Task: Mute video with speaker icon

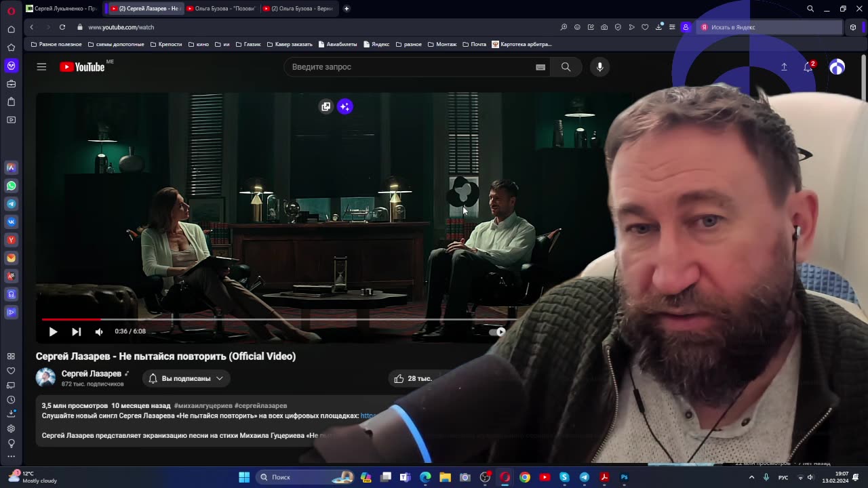Action: [99, 331]
